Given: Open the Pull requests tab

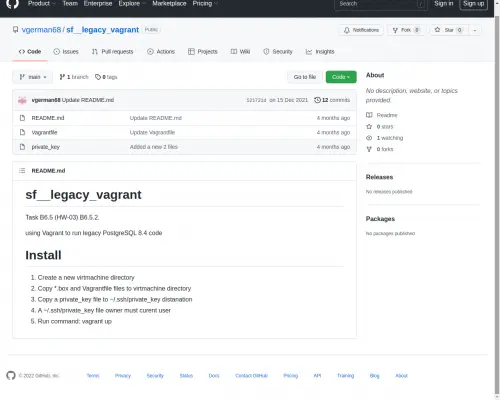Looking at the screenshot, I should coord(112,52).
